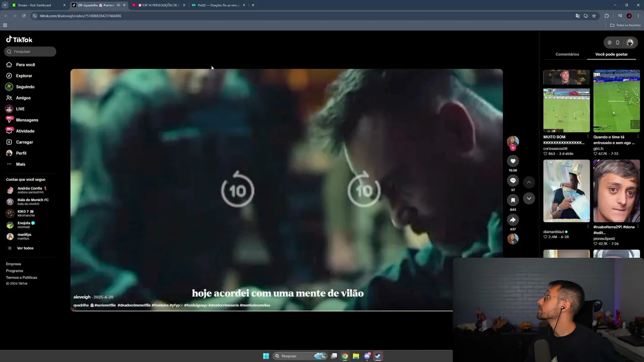Open the Atividade notifications
Image resolution: width=644 pixels, height=362 pixels.
pyautogui.click(x=20, y=131)
